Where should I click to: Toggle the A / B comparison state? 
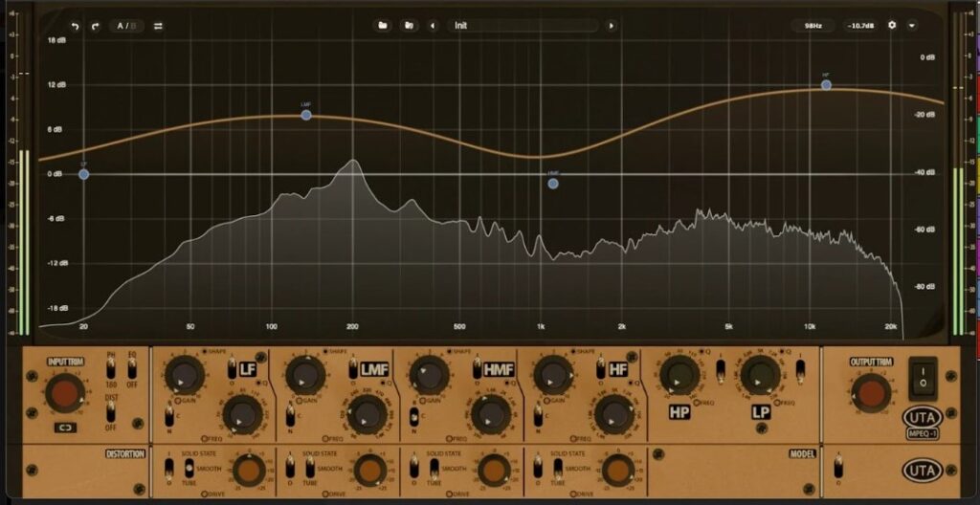[127, 26]
